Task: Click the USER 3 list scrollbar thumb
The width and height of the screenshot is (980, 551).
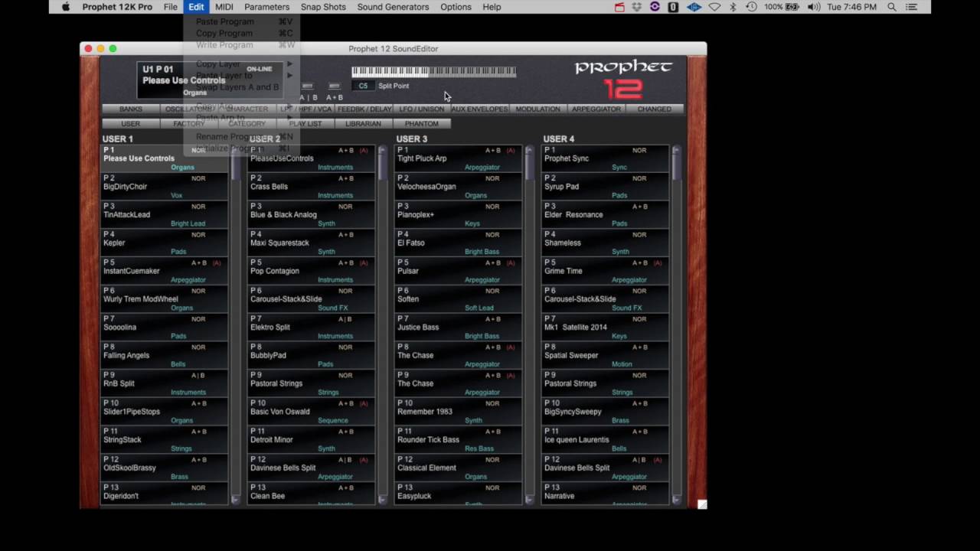Action: (x=529, y=168)
